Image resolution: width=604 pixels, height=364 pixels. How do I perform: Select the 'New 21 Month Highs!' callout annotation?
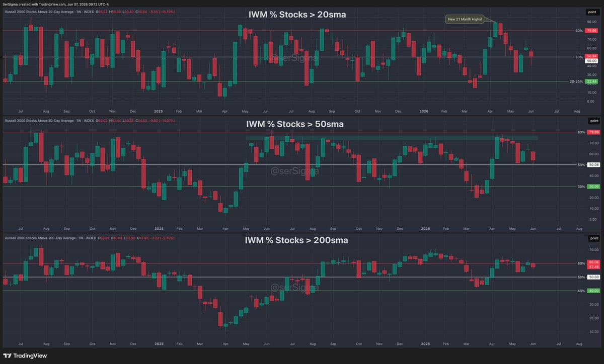click(465, 20)
